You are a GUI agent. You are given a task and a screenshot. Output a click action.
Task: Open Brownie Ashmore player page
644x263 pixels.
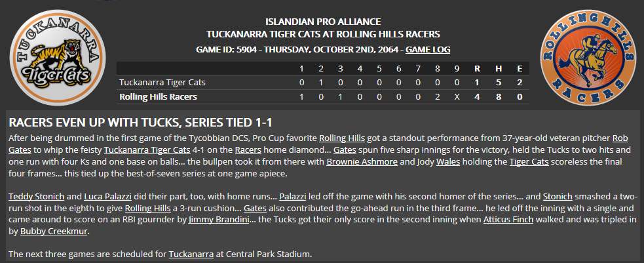click(362, 161)
